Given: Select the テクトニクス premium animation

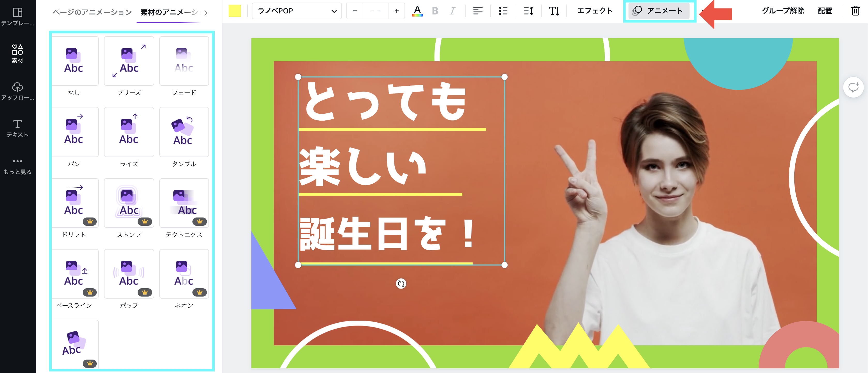Looking at the screenshot, I should coord(184,203).
